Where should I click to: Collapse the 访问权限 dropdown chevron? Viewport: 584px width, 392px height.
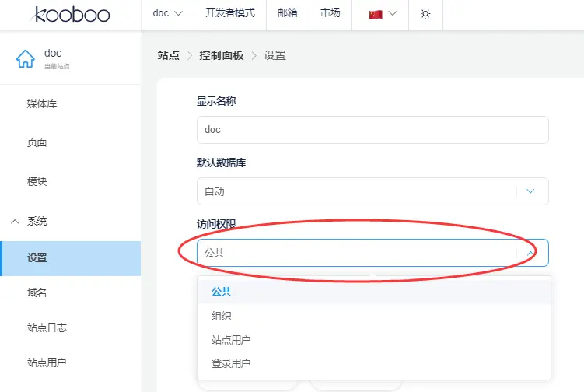pyautogui.click(x=531, y=253)
